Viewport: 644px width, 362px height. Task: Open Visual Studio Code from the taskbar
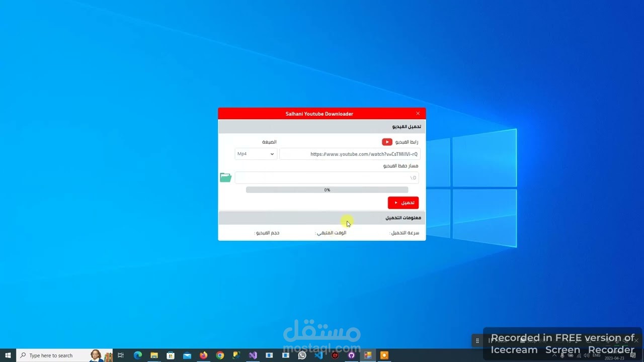coord(318,355)
